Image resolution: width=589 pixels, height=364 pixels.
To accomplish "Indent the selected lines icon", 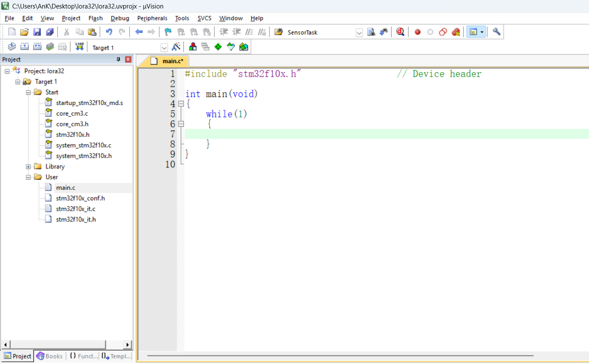I will pos(224,32).
